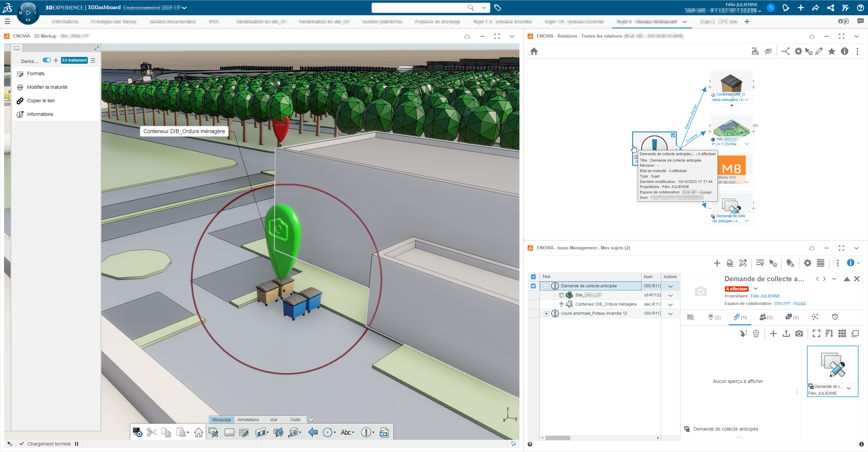
Task: Close the issue details panel
Action: [x=857, y=279]
